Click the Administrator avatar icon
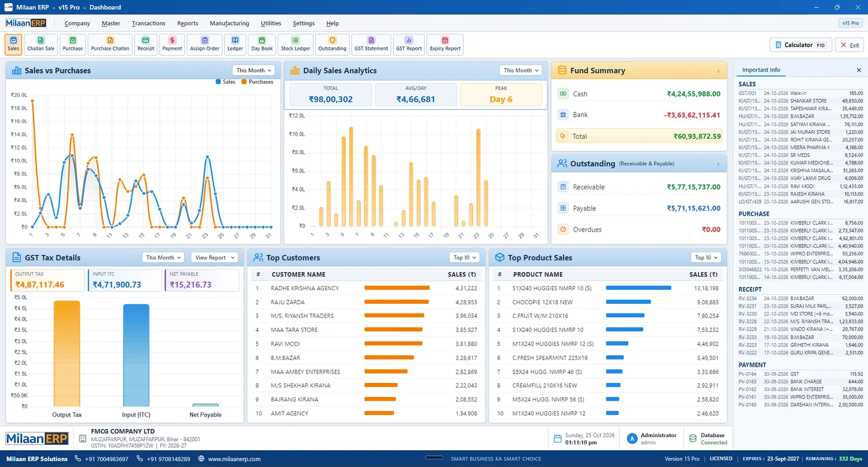868x467 pixels. click(x=632, y=439)
